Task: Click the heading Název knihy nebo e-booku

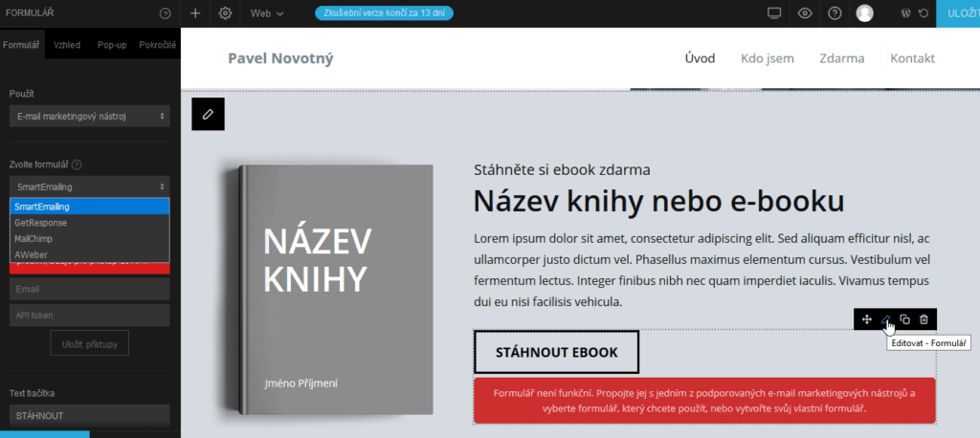Action: pos(658,201)
